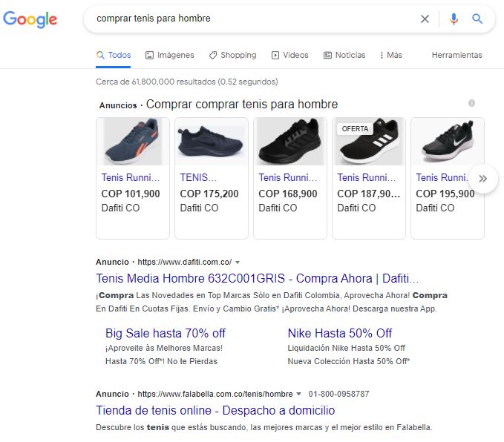Viewport: 504px width, 442px height.
Task: Click Dafiti CO under COP 168,900
Action: click(278, 208)
